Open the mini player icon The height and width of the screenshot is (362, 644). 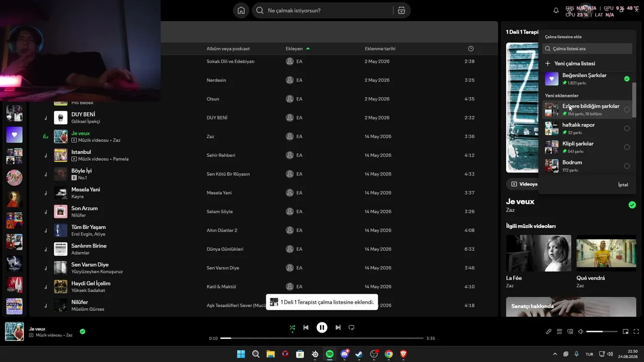626,331
